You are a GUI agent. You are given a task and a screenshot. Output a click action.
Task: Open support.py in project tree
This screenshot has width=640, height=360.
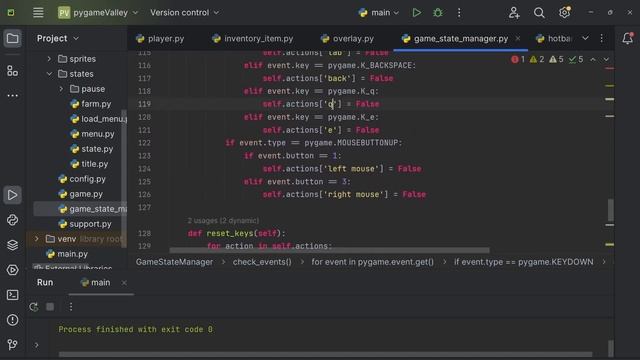(x=85, y=224)
